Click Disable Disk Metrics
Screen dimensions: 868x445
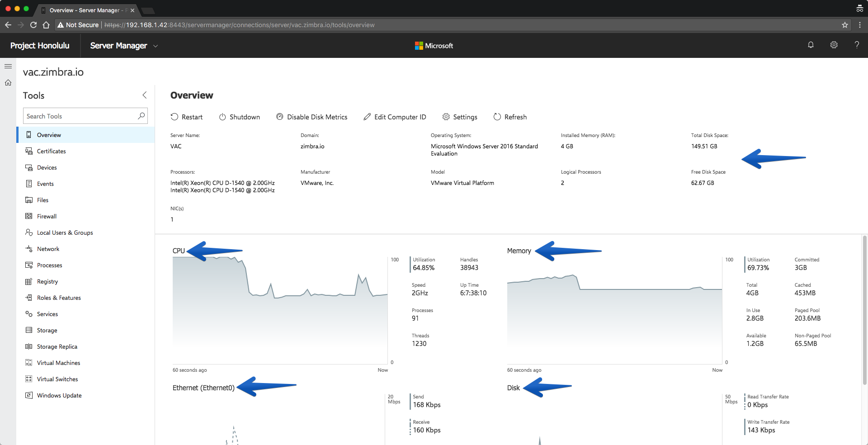[x=312, y=117]
